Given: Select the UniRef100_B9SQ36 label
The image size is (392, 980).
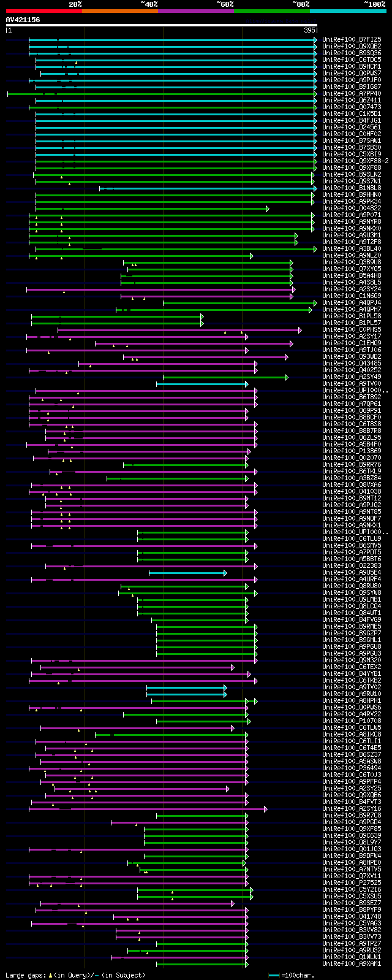Looking at the screenshot, I should (352, 53).
